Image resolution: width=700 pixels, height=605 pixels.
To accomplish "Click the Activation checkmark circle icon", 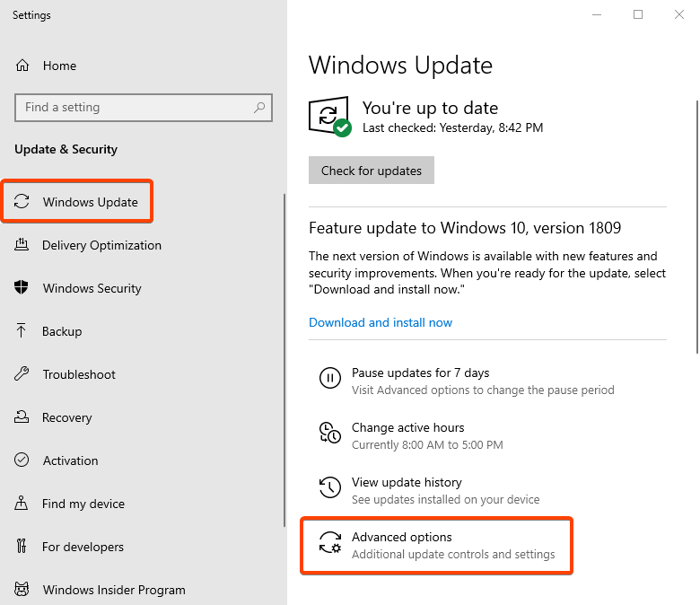I will pyautogui.click(x=22, y=460).
